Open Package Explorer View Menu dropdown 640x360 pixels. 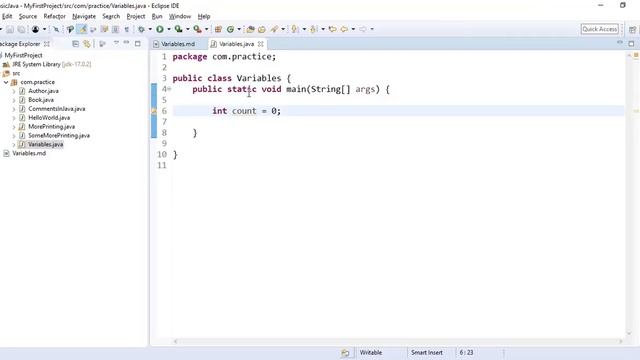(116, 43)
